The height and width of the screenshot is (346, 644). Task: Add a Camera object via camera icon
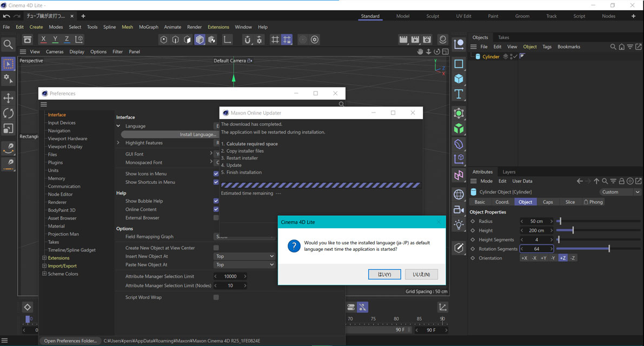point(459,210)
